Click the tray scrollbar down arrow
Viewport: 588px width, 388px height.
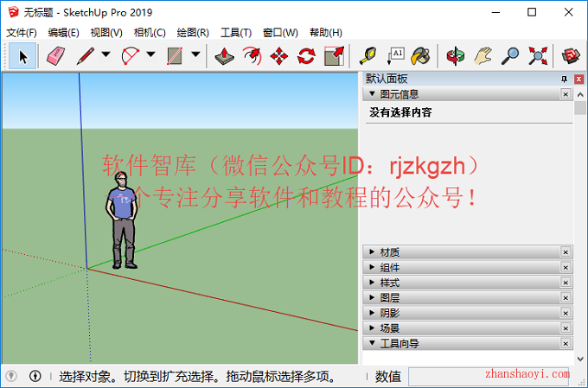pyautogui.click(x=580, y=359)
